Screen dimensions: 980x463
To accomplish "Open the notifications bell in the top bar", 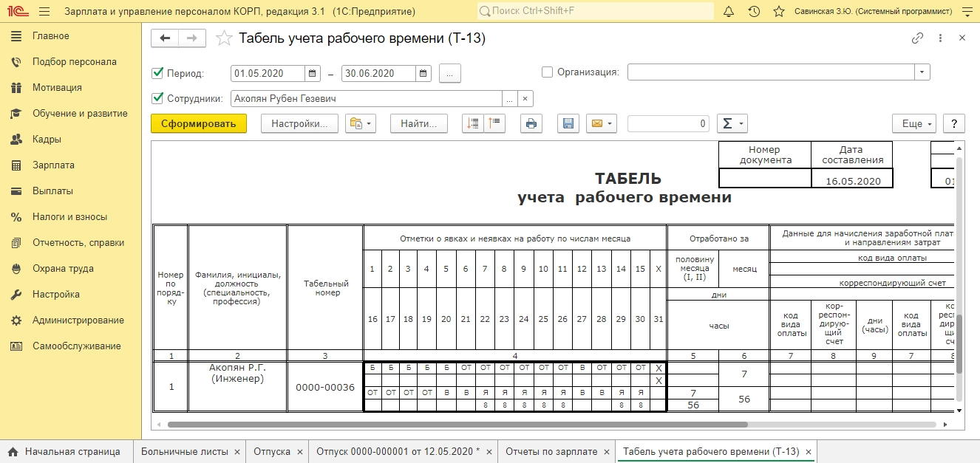I will click(x=729, y=12).
